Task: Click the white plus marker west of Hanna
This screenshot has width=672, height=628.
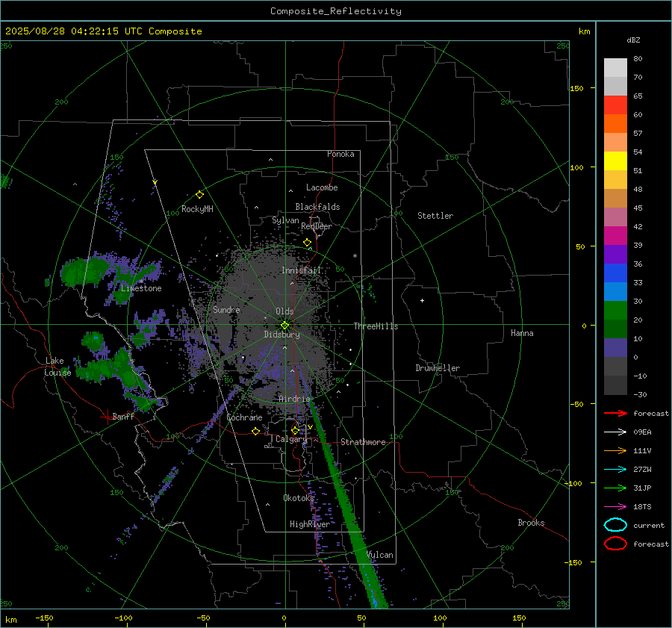Action: click(x=422, y=300)
